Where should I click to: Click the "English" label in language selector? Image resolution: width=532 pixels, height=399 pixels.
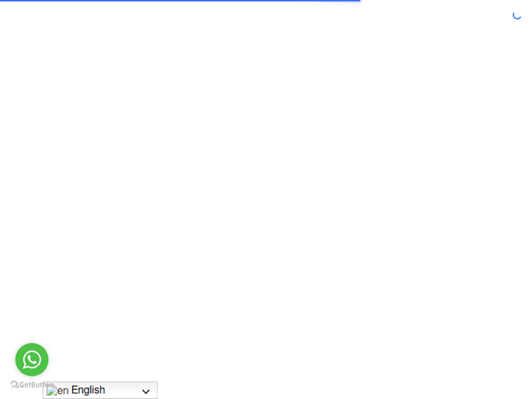(88, 390)
